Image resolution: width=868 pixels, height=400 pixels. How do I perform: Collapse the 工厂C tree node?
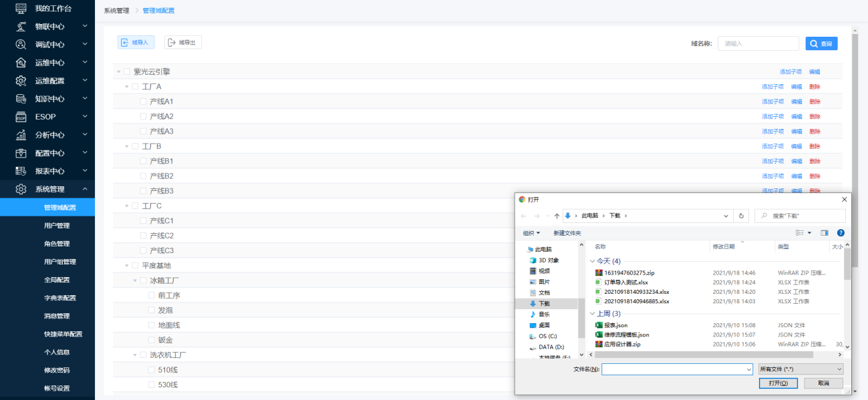127,206
